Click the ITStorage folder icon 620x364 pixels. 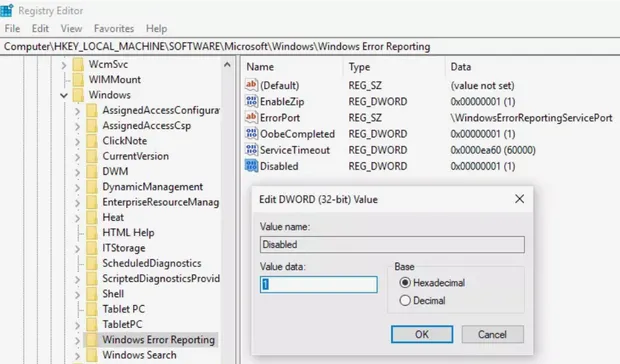[x=92, y=248]
